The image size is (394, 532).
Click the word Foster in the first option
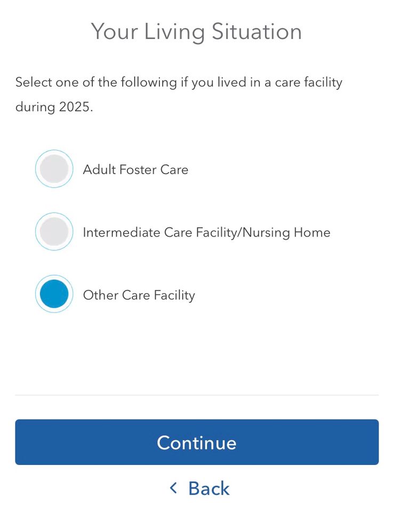138,170
